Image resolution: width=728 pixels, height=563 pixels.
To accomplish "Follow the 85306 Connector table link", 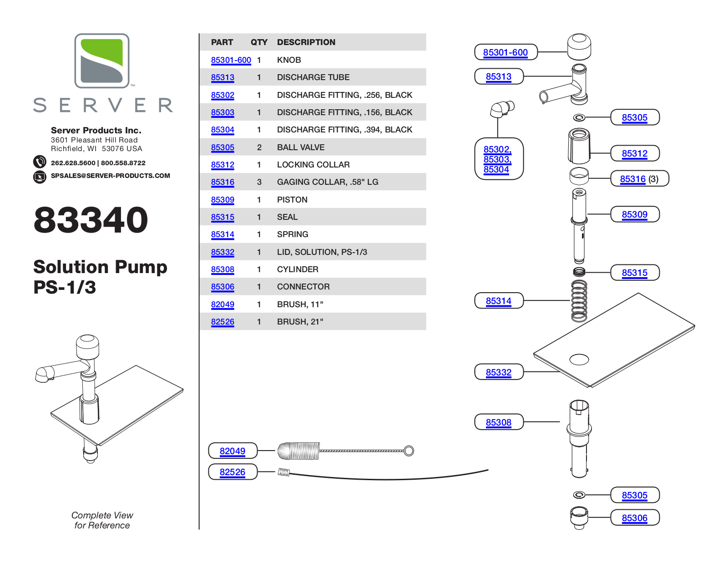I will click(222, 287).
